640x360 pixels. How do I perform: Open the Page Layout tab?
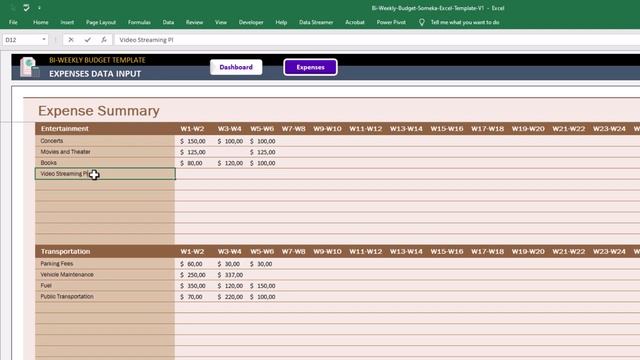tap(101, 22)
